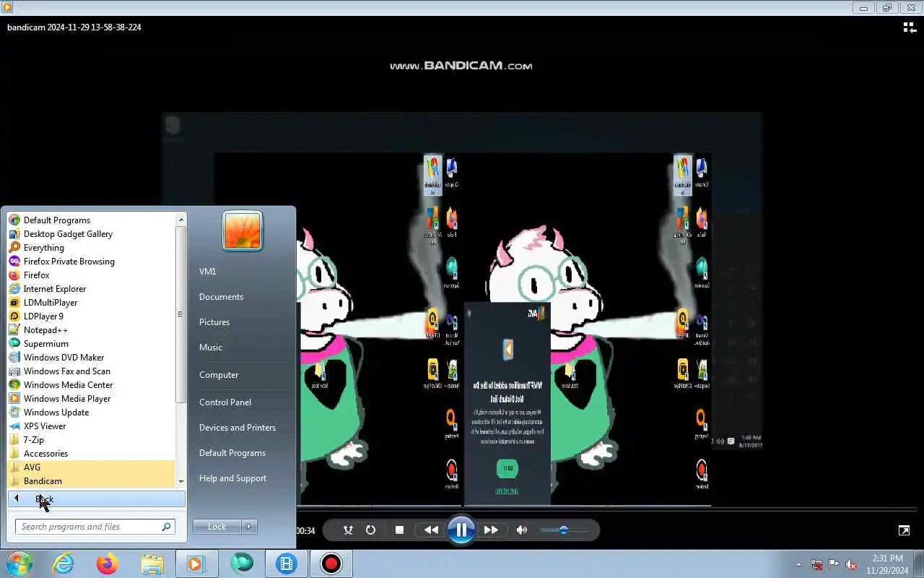The width and height of the screenshot is (924, 578).
Task: Open Control Panel from the Start menu
Action: click(225, 402)
